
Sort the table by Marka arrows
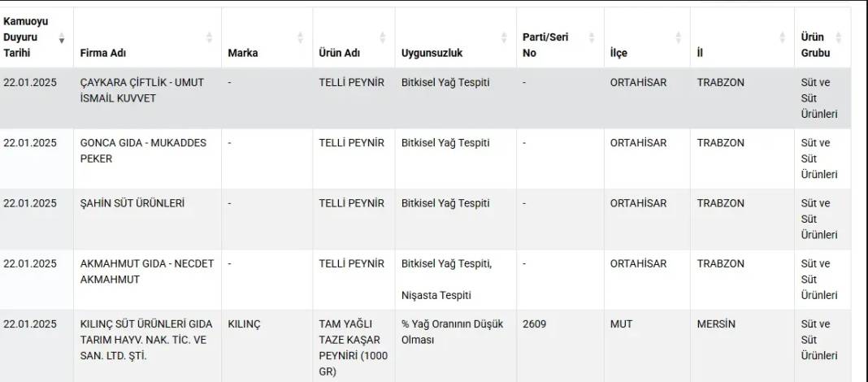[300, 37]
